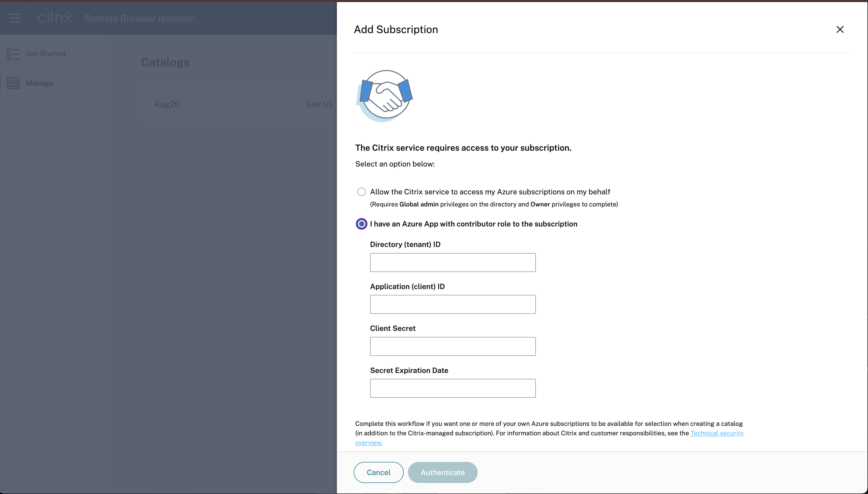Click the Citrix logo
The image size is (868, 494).
click(55, 18)
